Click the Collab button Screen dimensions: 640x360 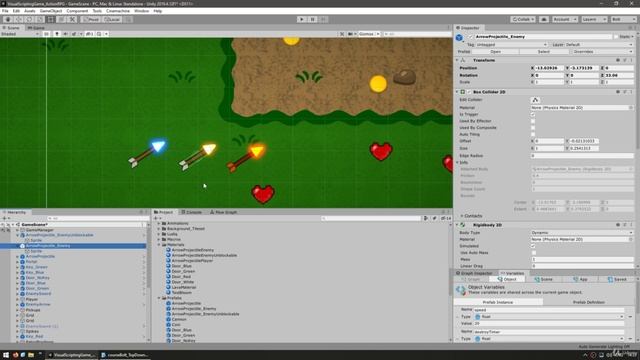(x=523, y=19)
